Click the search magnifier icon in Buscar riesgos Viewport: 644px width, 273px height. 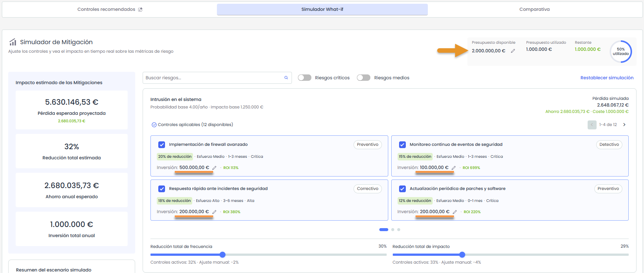[x=286, y=78]
